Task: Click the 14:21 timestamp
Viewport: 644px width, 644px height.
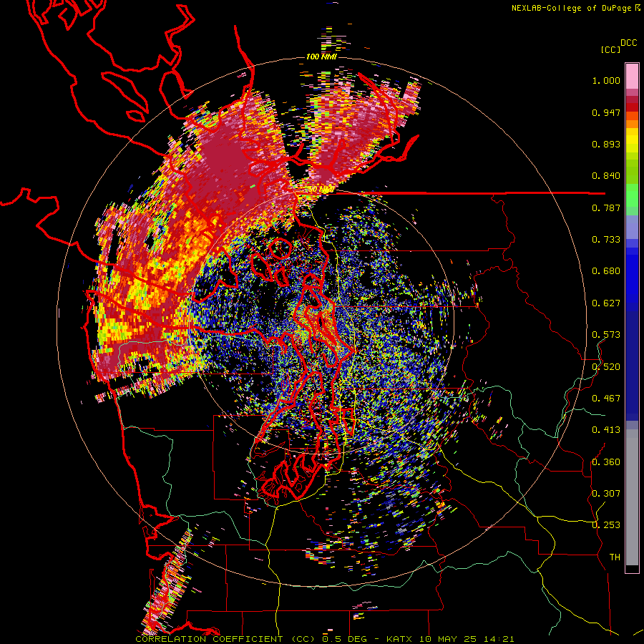Action: [498, 639]
